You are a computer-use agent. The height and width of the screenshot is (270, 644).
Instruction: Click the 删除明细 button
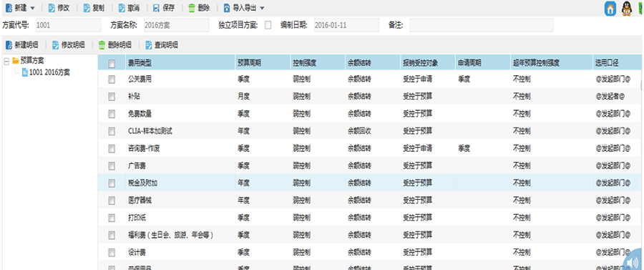(115, 45)
